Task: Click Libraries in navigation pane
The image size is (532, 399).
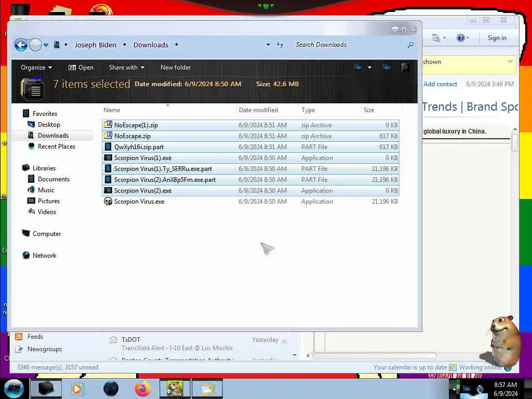Action: tap(44, 168)
